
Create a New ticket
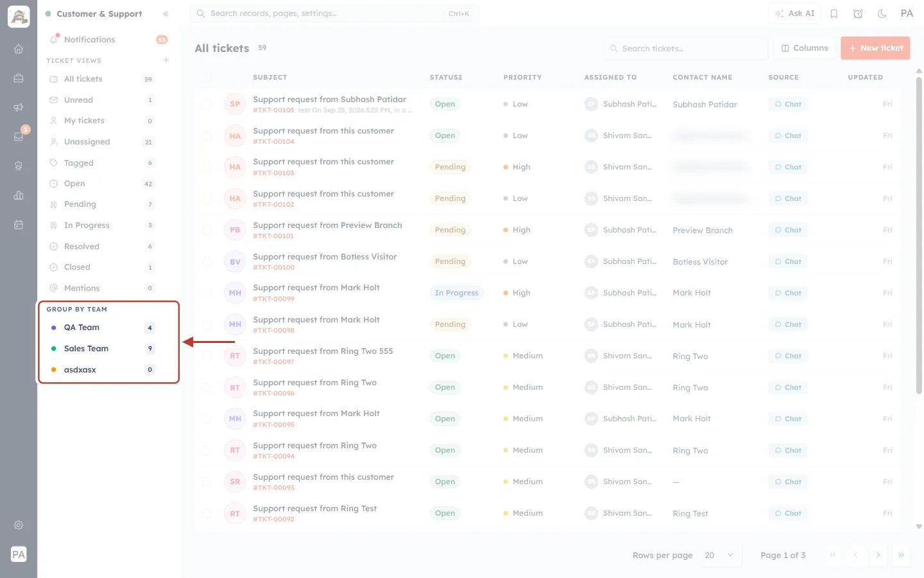[x=875, y=48]
